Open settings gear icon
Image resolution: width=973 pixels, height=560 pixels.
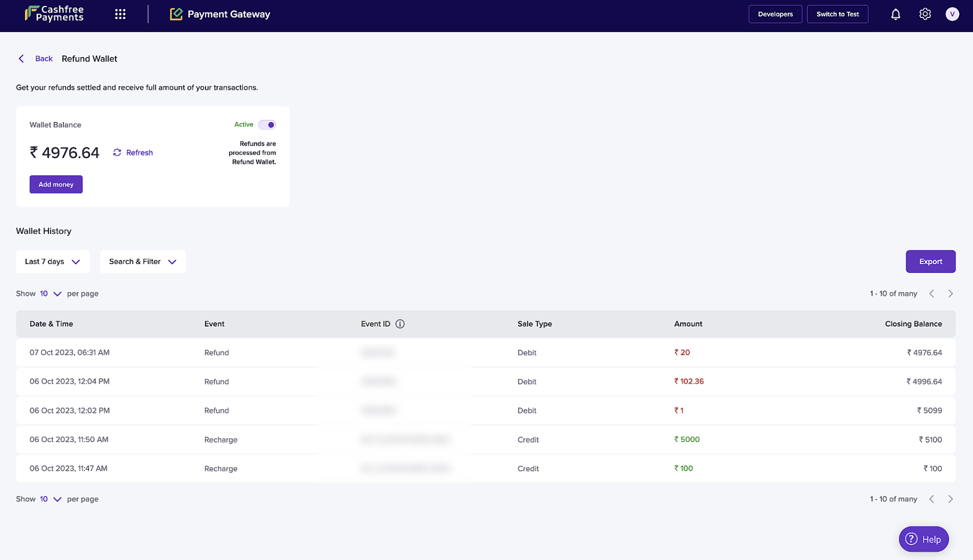click(925, 14)
